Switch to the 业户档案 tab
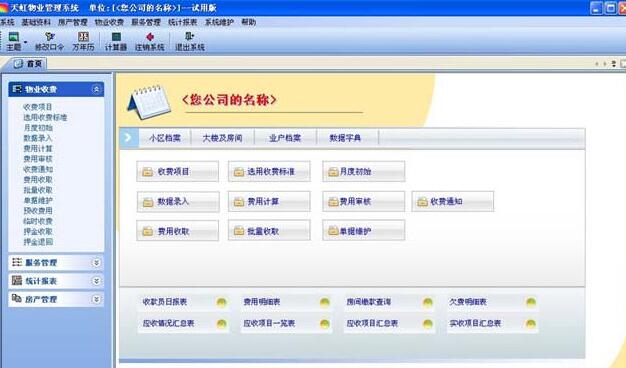The height and width of the screenshot is (368, 626). tap(285, 138)
